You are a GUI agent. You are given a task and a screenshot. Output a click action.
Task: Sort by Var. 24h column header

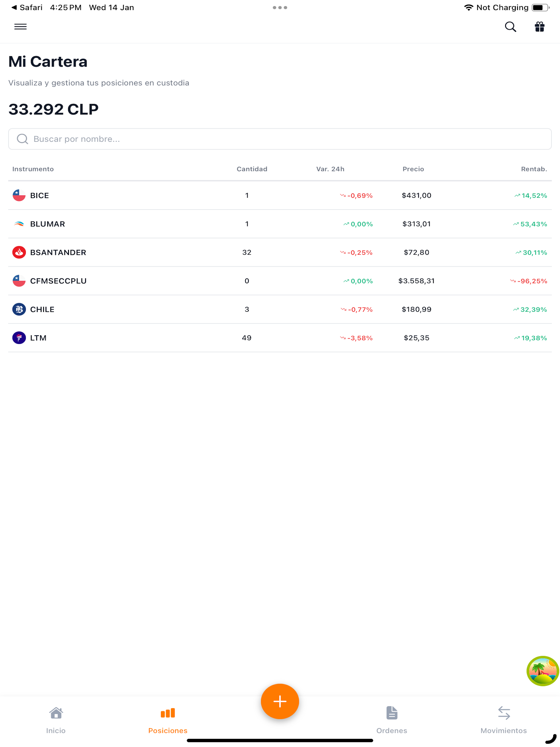pos(330,169)
